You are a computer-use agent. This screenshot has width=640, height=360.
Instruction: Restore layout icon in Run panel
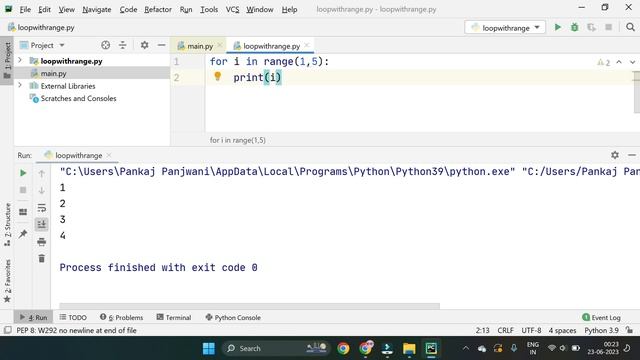click(x=23, y=212)
